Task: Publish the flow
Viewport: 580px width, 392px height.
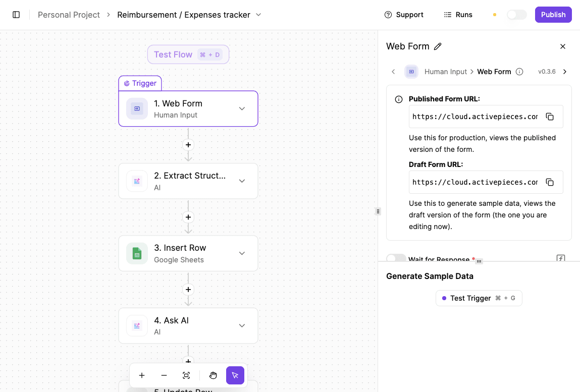Action: tap(553, 15)
